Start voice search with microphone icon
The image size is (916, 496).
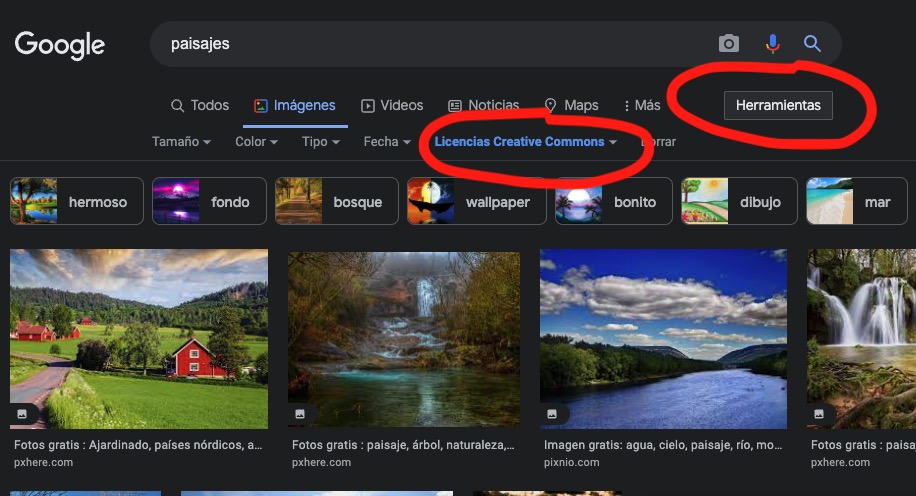pos(772,44)
